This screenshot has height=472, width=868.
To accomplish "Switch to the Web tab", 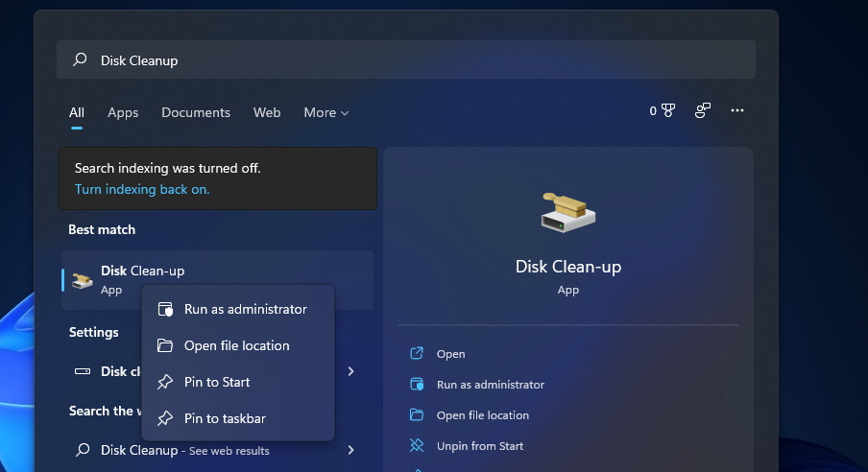I will click(x=267, y=112).
